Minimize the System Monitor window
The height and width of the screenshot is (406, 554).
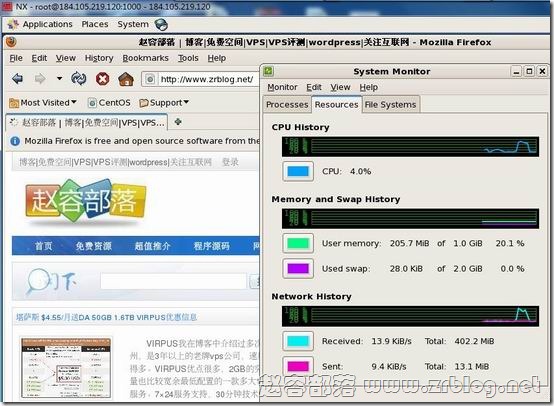coord(516,71)
